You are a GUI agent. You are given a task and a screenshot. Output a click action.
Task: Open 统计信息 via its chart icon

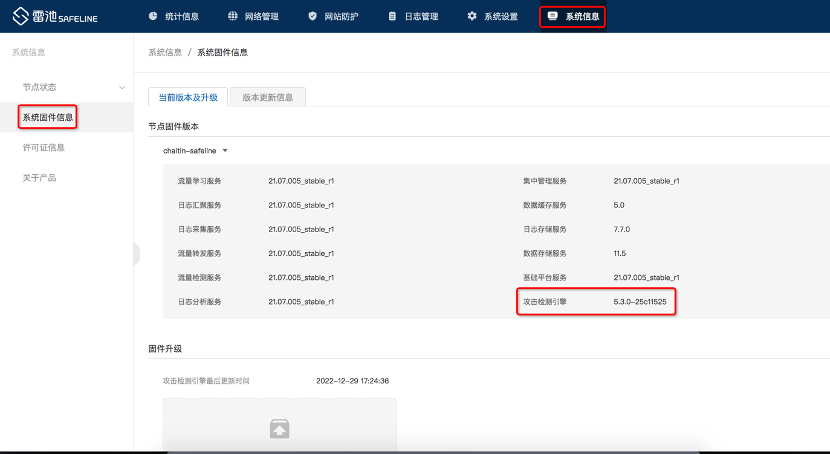153,16
